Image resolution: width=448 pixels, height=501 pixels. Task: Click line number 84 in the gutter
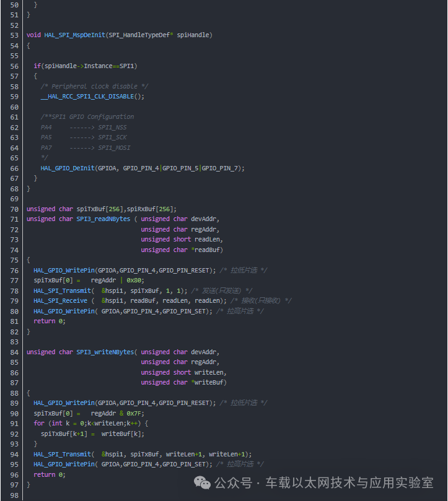14,353
